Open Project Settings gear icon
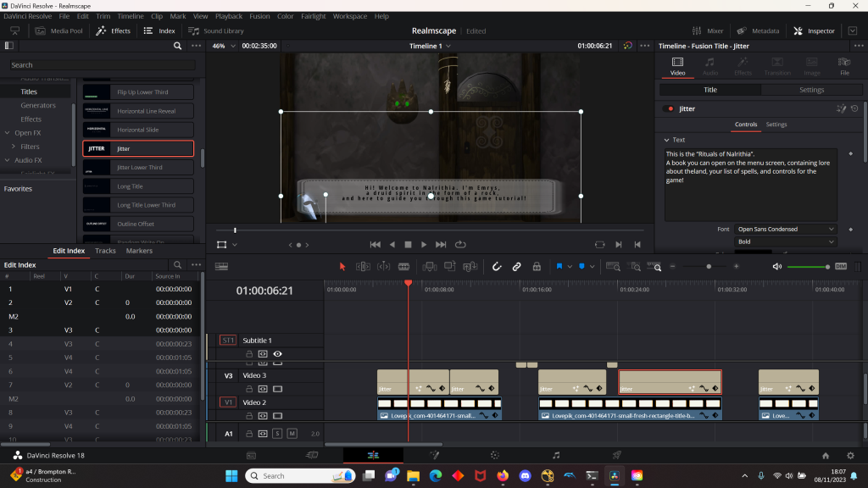Viewport: 868px width, 488px height. coord(850,455)
